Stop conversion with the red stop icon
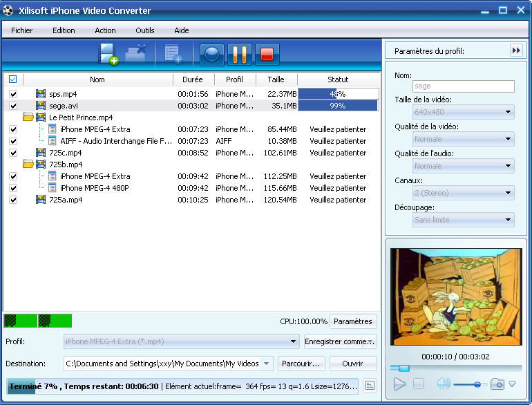 click(x=267, y=55)
